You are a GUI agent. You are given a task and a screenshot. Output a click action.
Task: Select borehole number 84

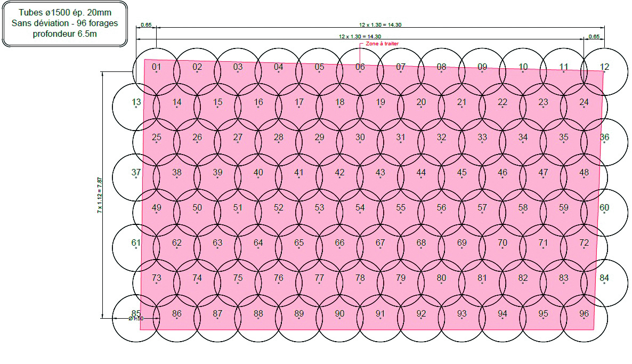pyautogui.click(x=604, y=278)
